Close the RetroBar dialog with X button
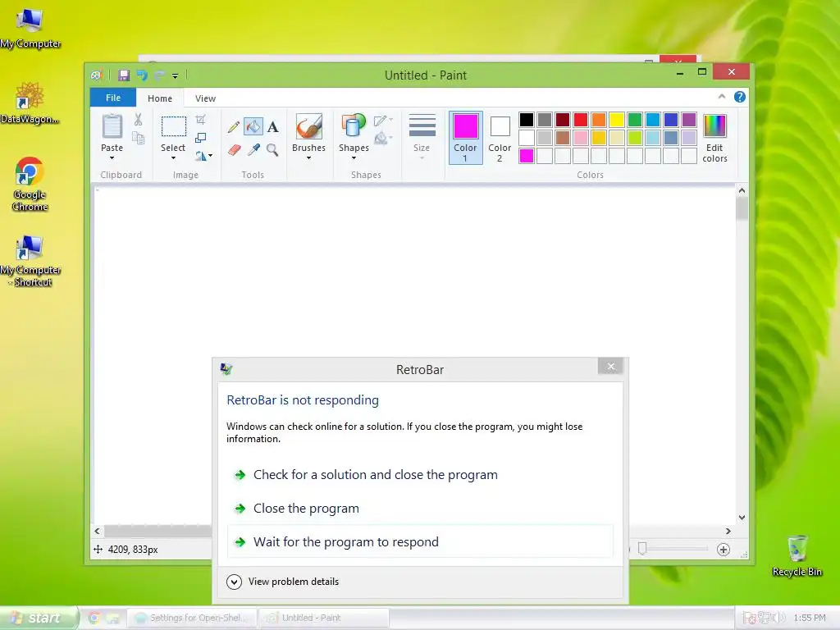The image size is (840, 630). [x=610, y=367]
